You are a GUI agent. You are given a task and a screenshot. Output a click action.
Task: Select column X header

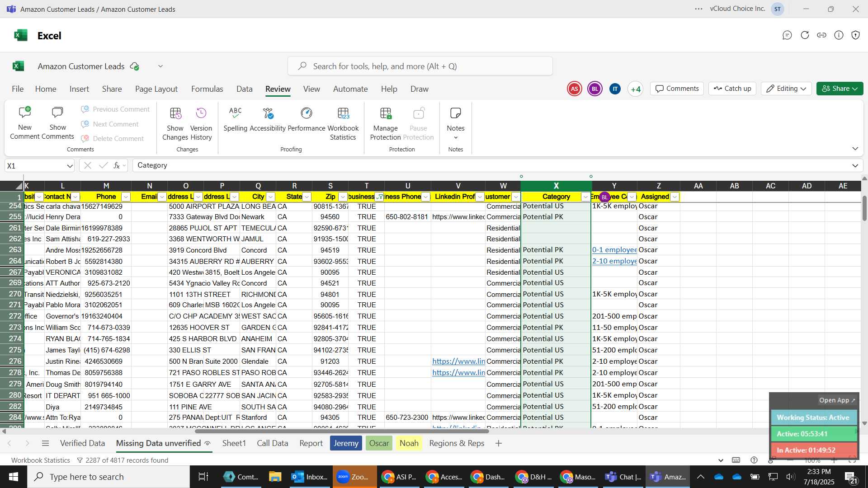click(x=556, y=186)
